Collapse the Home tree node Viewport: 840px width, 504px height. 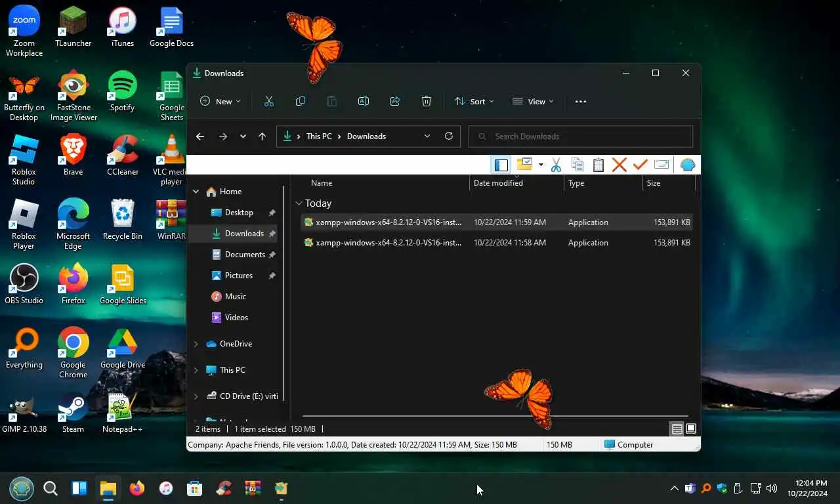point(196,192)
